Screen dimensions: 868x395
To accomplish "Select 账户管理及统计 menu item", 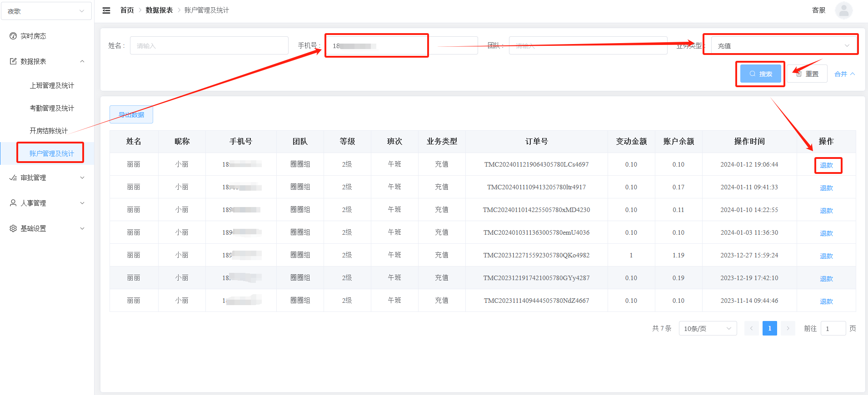I will tap(52, 153).
